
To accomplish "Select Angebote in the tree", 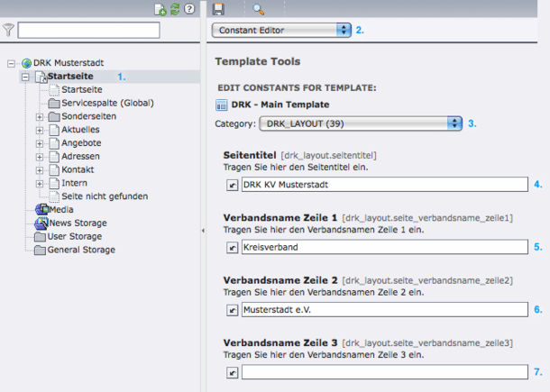I will pyautogui.click(x=81, y=143).
